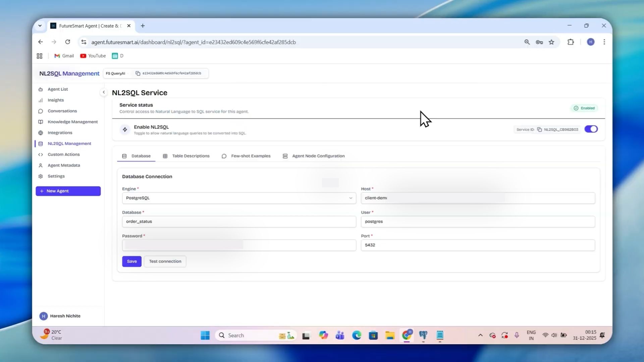The width and height of the screenshot is (644, 362).
Task: Open Insights in sidebar
Action: tap(56, 100)
